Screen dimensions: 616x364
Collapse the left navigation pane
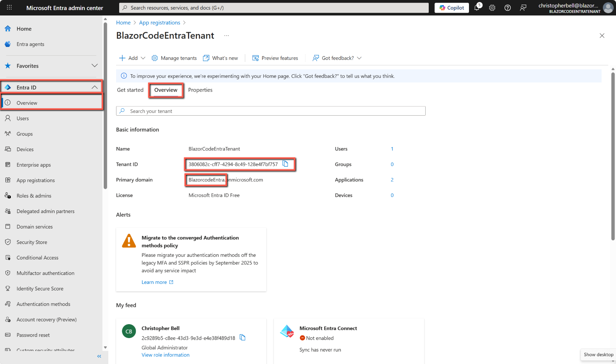click(x=99, y=356)
